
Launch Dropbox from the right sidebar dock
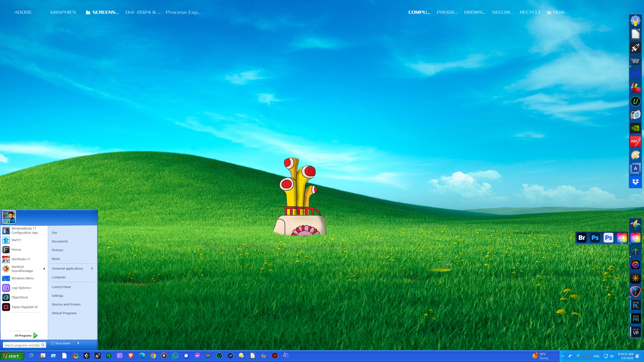pyautogui.click(x=635, y=182)
